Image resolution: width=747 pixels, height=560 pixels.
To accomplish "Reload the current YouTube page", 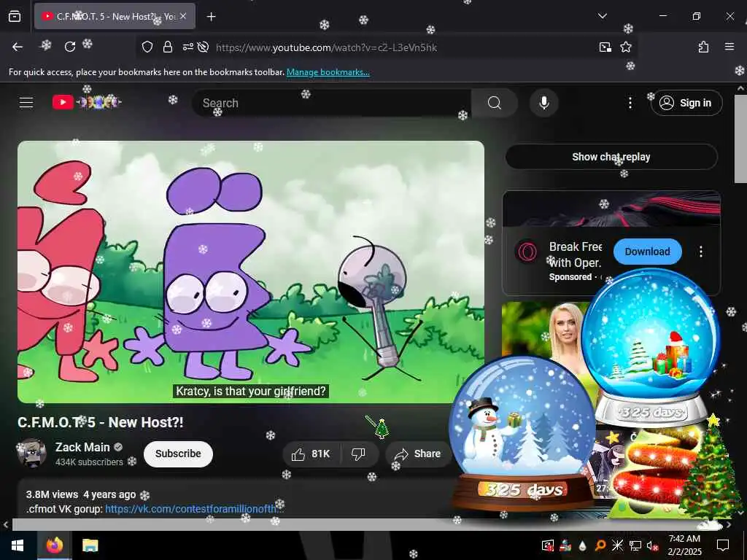I will click(70, 47).
